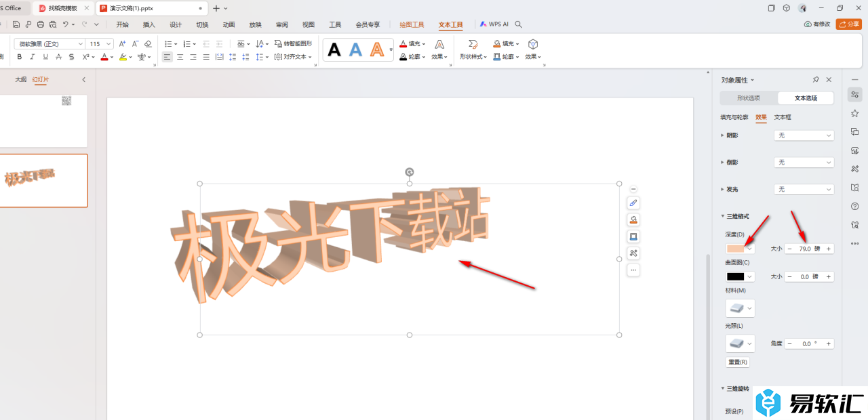Open the 曲面图 contour color swatch

click(740, 276)
